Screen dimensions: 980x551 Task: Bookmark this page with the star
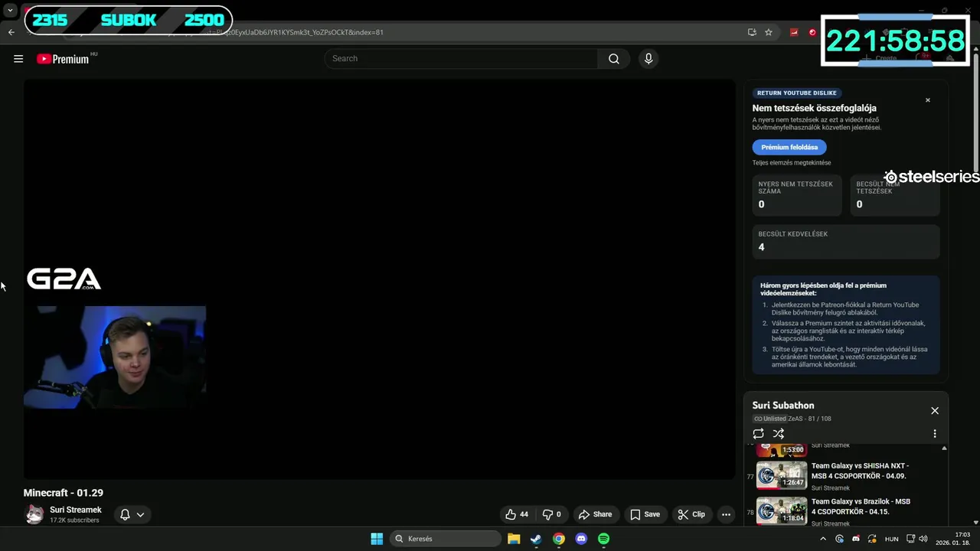click(x=769, y=32)
